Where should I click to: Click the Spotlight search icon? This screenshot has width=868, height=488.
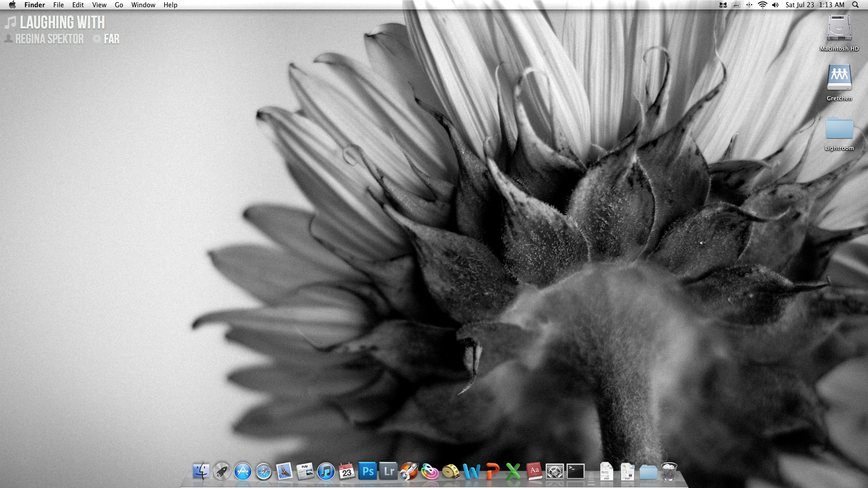(x=855, y=5)
